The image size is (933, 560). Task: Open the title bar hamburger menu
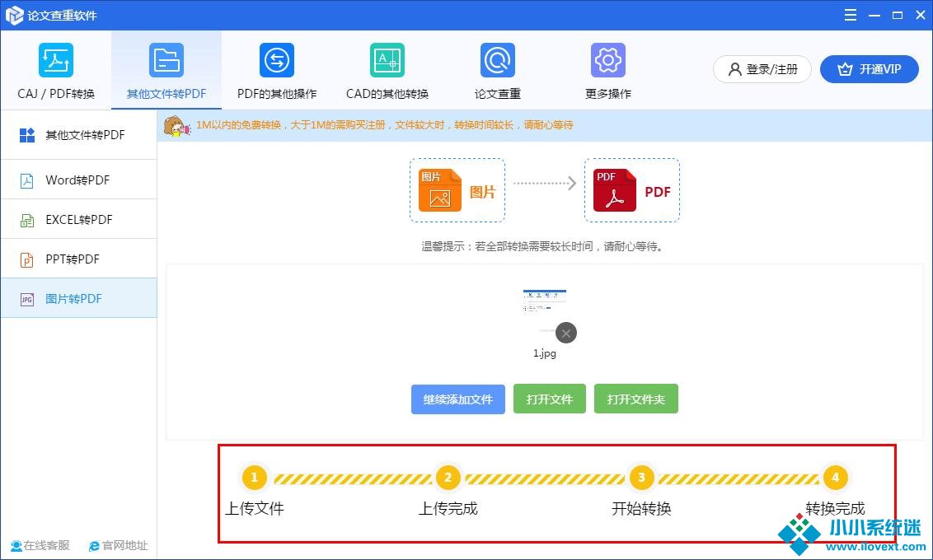click(851, 15)
